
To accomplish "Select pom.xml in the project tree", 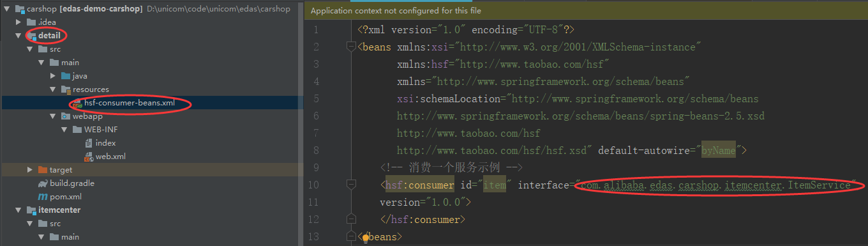I will pyautogui.click(x=66, y=197).
